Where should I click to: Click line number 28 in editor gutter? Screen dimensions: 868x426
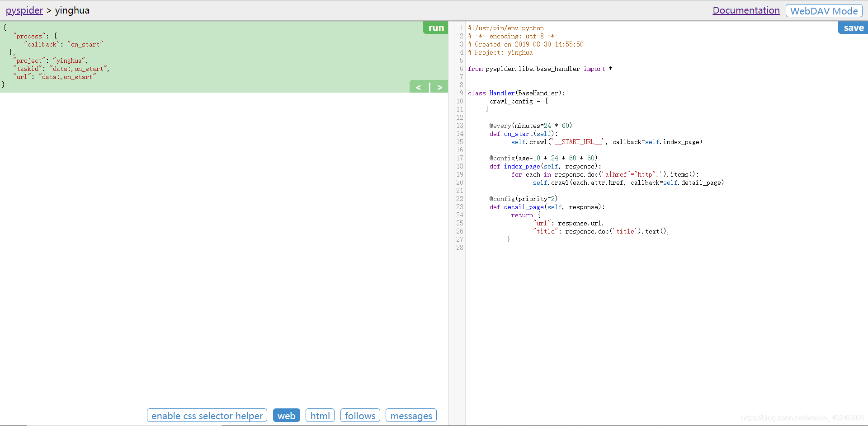(460, 248)
